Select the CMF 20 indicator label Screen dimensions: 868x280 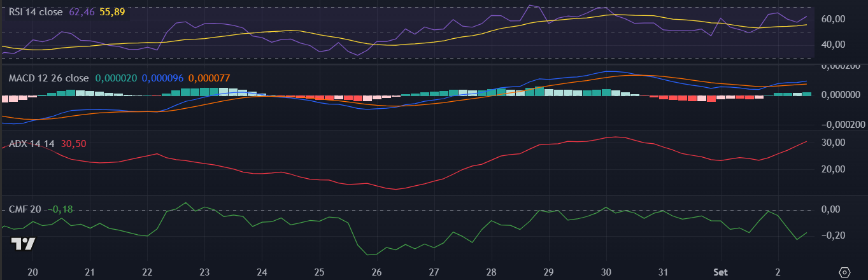point(26,209)
